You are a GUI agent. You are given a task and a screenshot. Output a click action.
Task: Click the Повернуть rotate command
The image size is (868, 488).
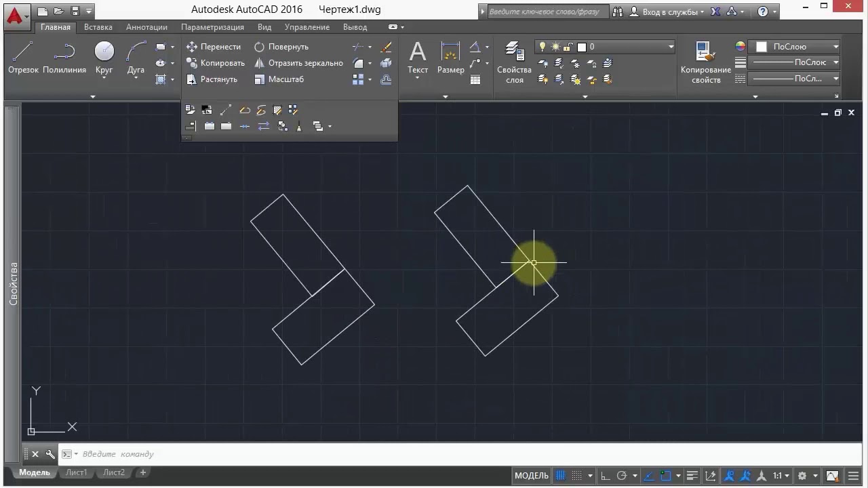281,47
